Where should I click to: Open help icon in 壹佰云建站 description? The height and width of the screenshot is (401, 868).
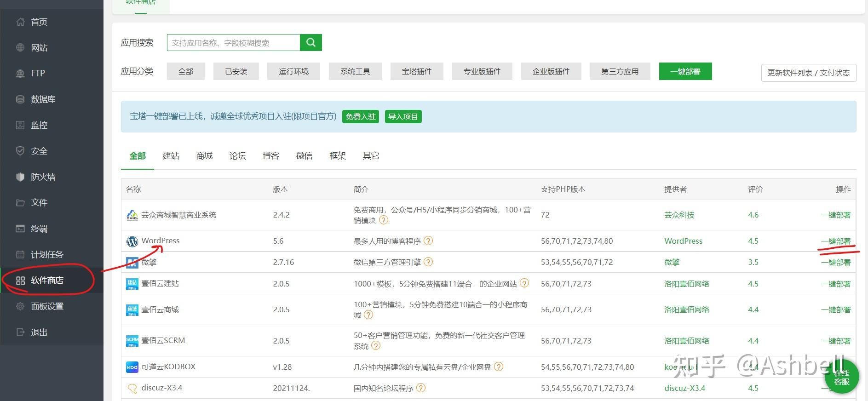[524, 283]
